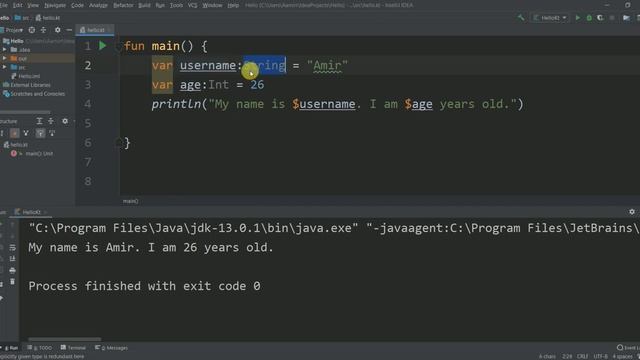Click src in the navigation breadcrumb
Screen dimensions: 640x360
(22, 18)
